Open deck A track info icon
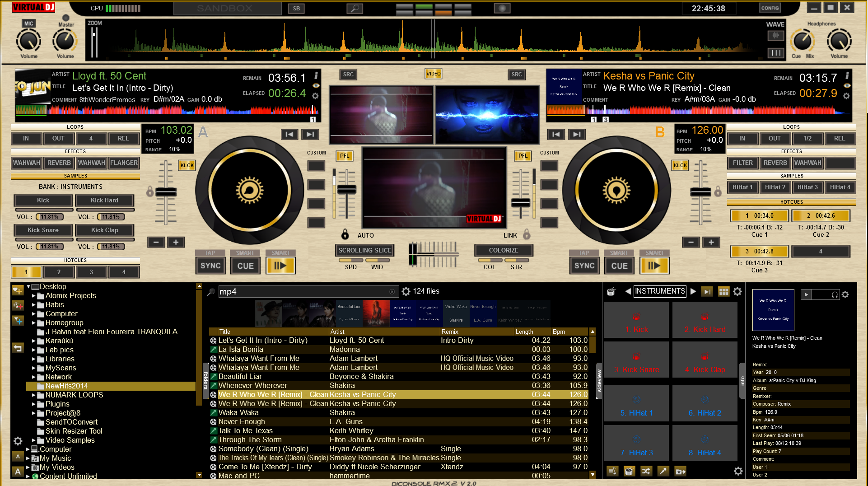This screenshot has height=486, width=868. [316, 75]
